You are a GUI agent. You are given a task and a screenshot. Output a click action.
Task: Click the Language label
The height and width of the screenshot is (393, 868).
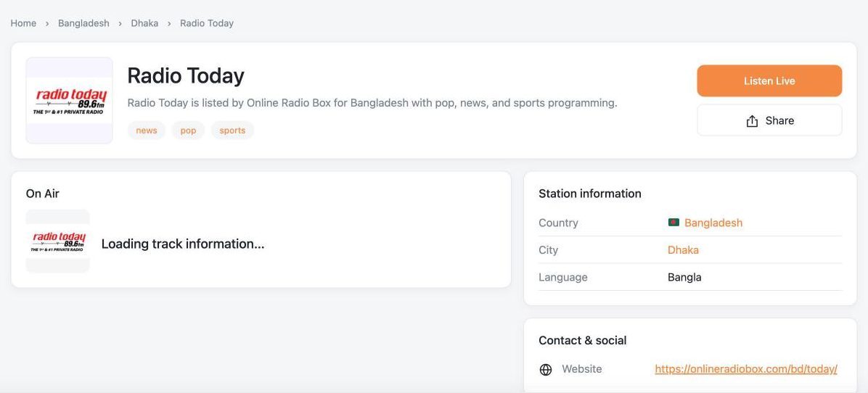(x=563, y=277)
